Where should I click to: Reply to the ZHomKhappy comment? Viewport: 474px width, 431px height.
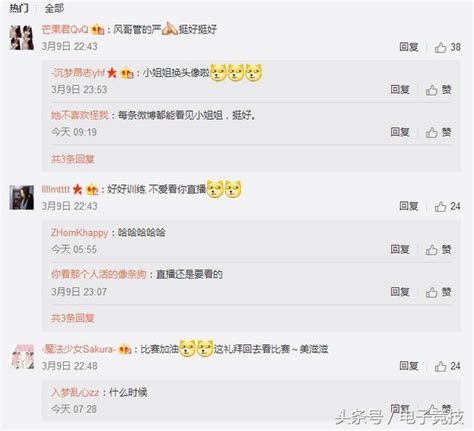(400, 249)
